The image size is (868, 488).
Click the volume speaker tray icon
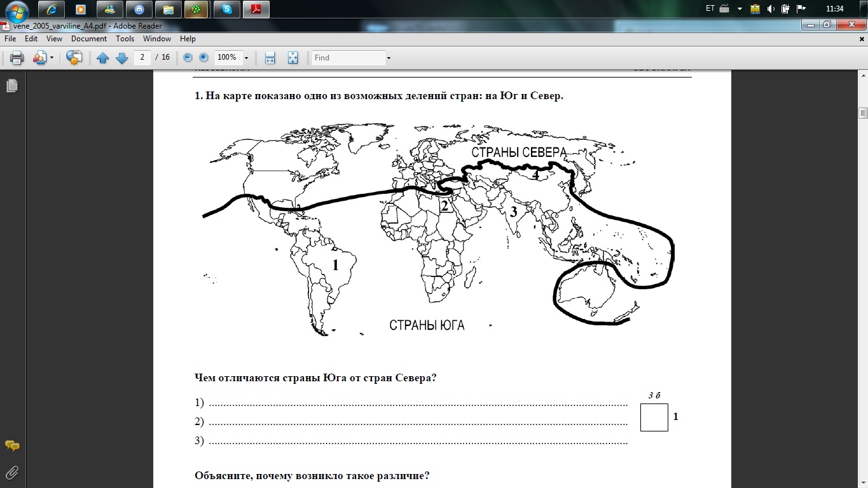pyautogui.click(x=771, y=9)
